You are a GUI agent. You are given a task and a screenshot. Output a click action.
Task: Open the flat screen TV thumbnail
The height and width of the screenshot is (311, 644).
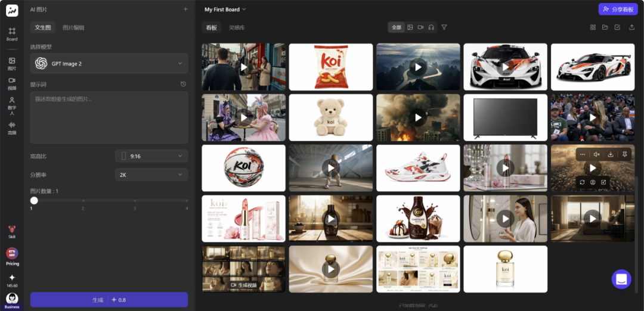[505, 117]
